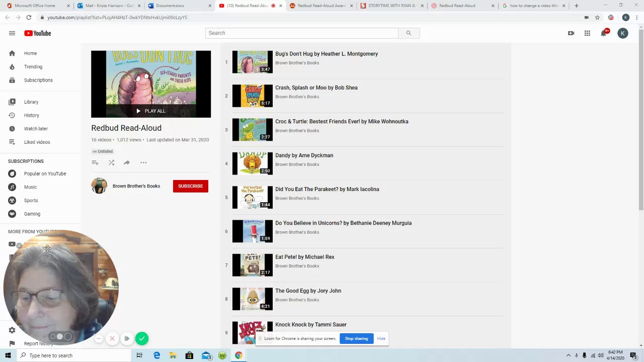
Task: Go back in the browser
Action: [x=7, y=17]
